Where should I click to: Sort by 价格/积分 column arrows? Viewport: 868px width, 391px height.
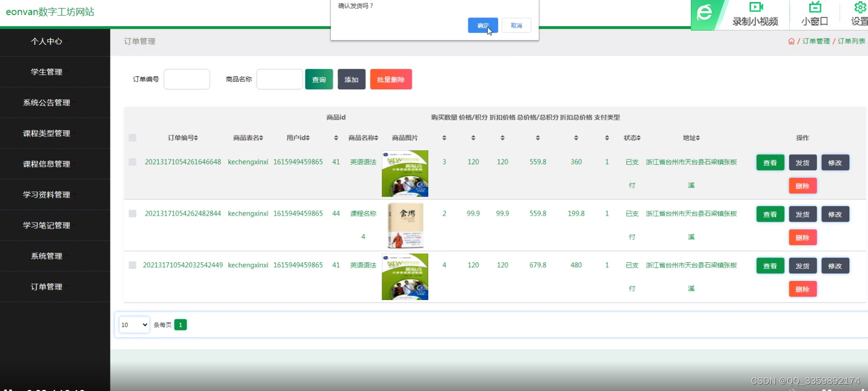[473, 138]
